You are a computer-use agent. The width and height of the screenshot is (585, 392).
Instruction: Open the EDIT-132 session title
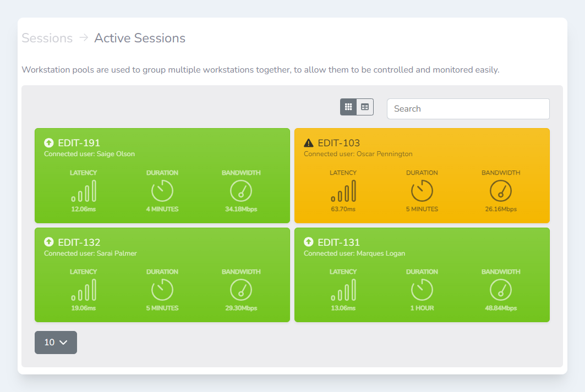point(79,242)
